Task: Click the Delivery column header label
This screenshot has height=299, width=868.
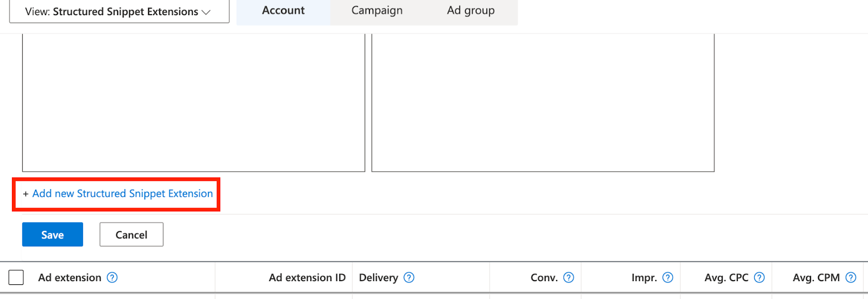Action: coord(378,278)
